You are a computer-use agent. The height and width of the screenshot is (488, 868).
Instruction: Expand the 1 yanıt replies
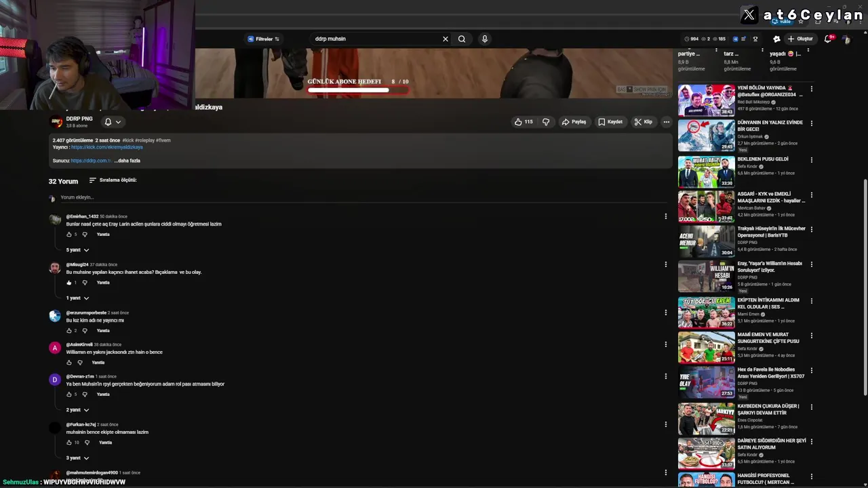[x=77, y=298]
